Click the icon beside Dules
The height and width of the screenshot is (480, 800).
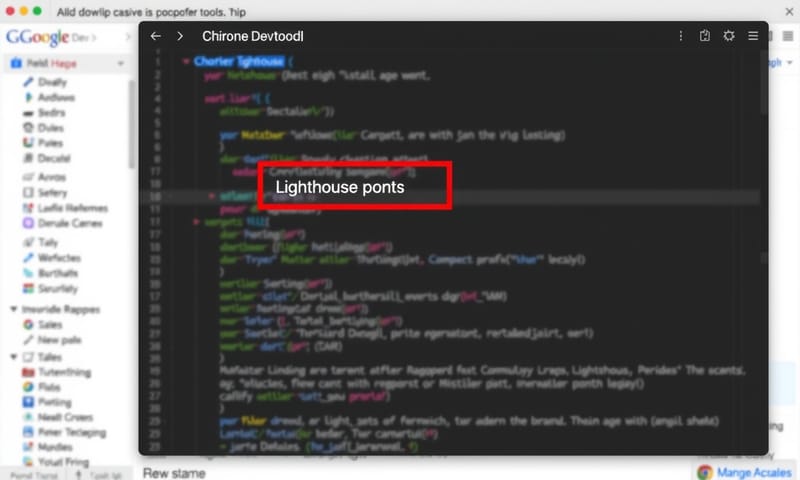(28, 128)
